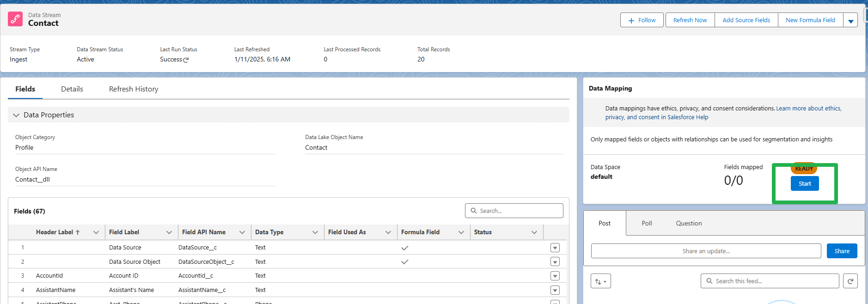This screenshot has width=868, height=304.
Task: Click the Fields search input
Action: tap(514, 211)
